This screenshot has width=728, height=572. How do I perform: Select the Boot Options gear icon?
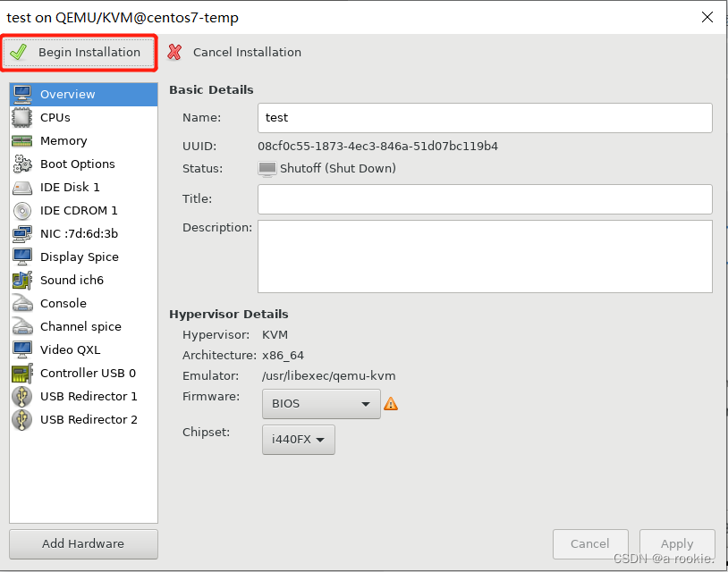pyautogui.click(x=22, y=164)
